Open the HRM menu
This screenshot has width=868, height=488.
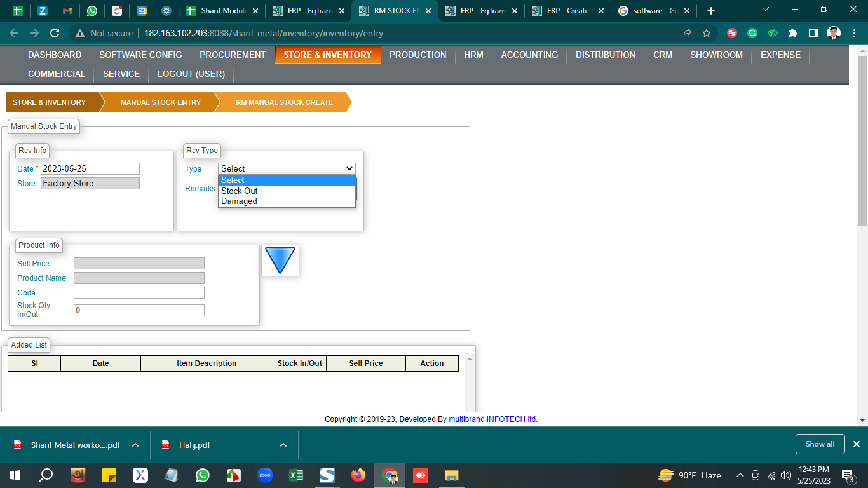click(473, 55)
